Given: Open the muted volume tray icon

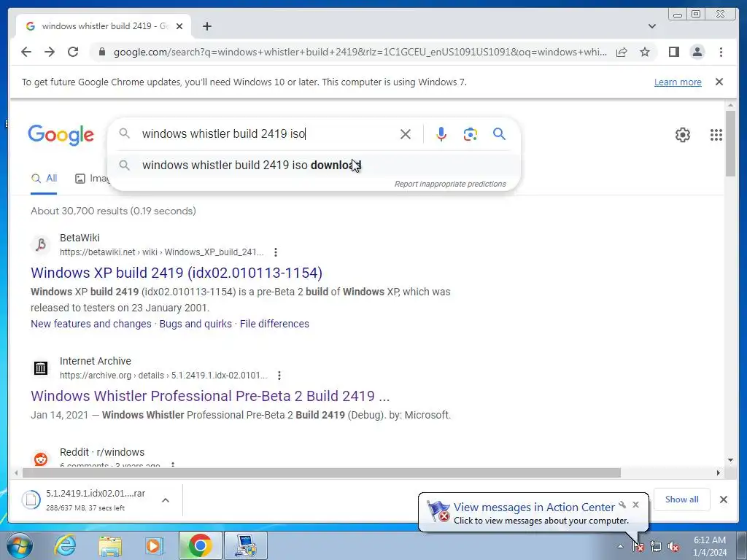Looking at the screenshot, I should pos(673,547).
